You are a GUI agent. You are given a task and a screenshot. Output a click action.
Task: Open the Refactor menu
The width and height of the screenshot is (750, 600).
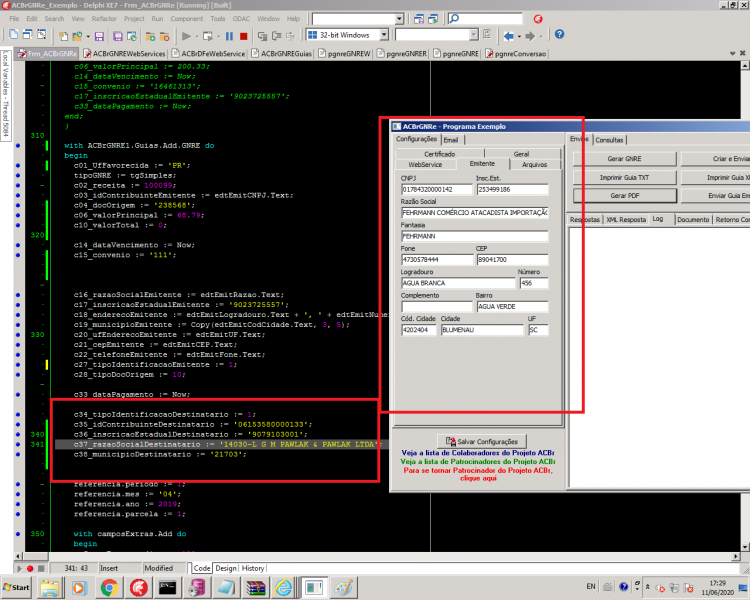click(104, 19)
